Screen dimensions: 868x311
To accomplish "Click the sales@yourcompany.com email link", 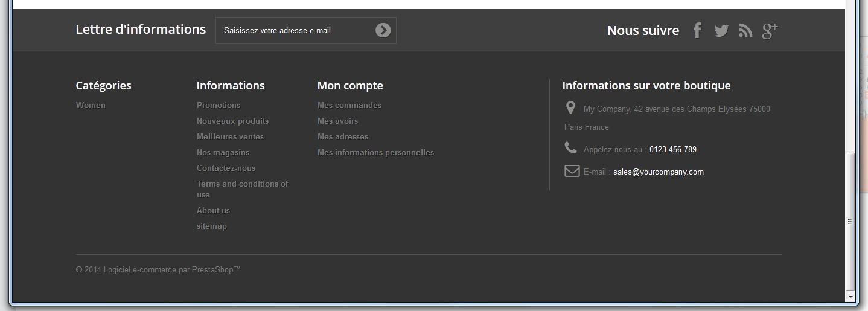I will (659, 172).
